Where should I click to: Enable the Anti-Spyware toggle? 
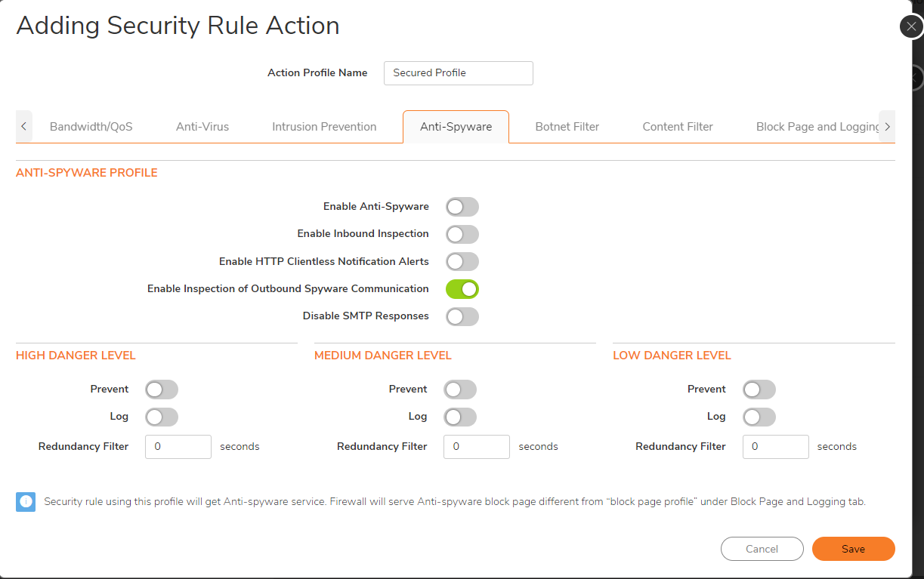[x=462, y=206]
